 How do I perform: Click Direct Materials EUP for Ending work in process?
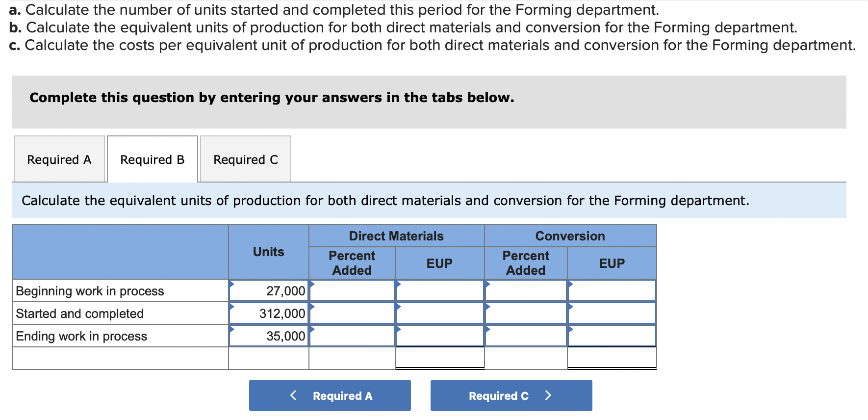pyautogui.click(x=439, y=336)
